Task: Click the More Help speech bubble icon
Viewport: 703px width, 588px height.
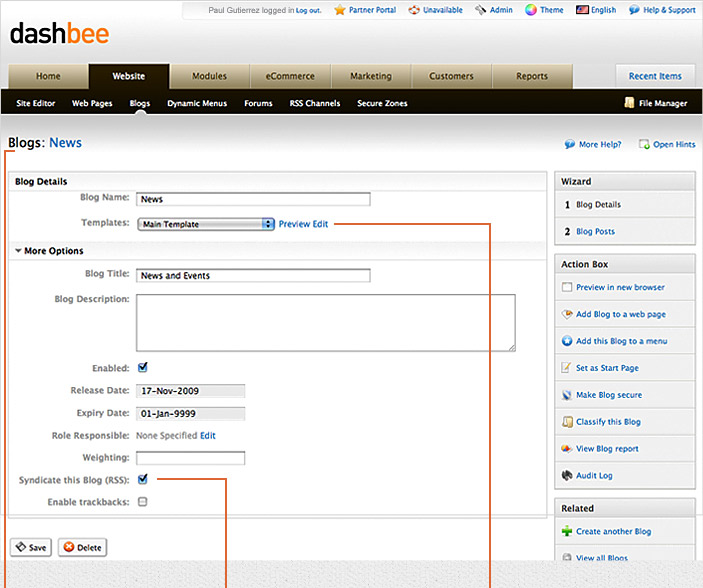Action: click(x=569, y=144)
